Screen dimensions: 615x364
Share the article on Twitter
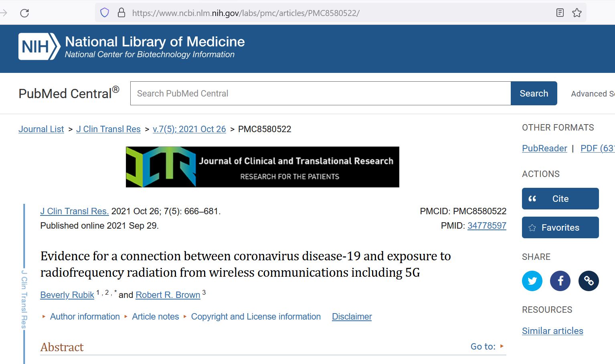(532, 281)
